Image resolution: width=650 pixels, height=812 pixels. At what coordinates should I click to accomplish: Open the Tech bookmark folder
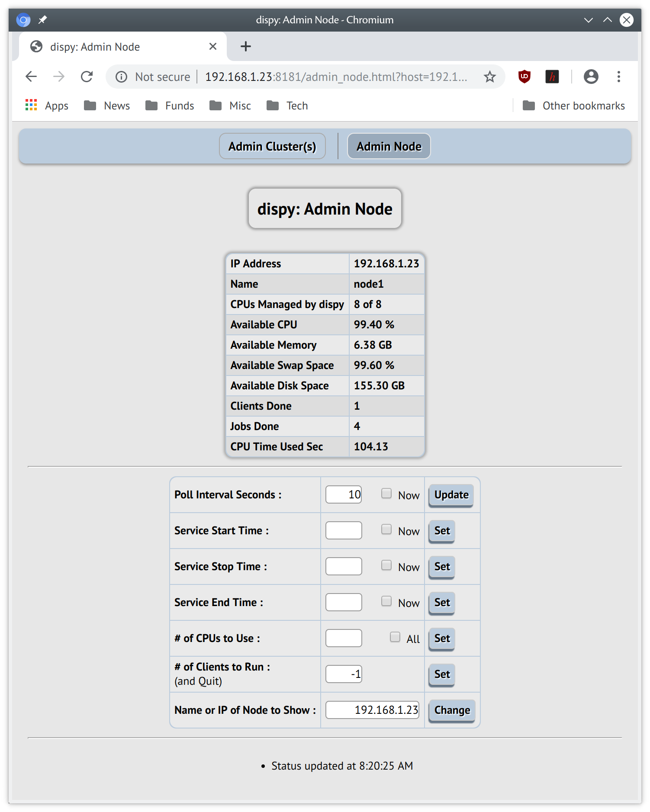coord(287,106)
